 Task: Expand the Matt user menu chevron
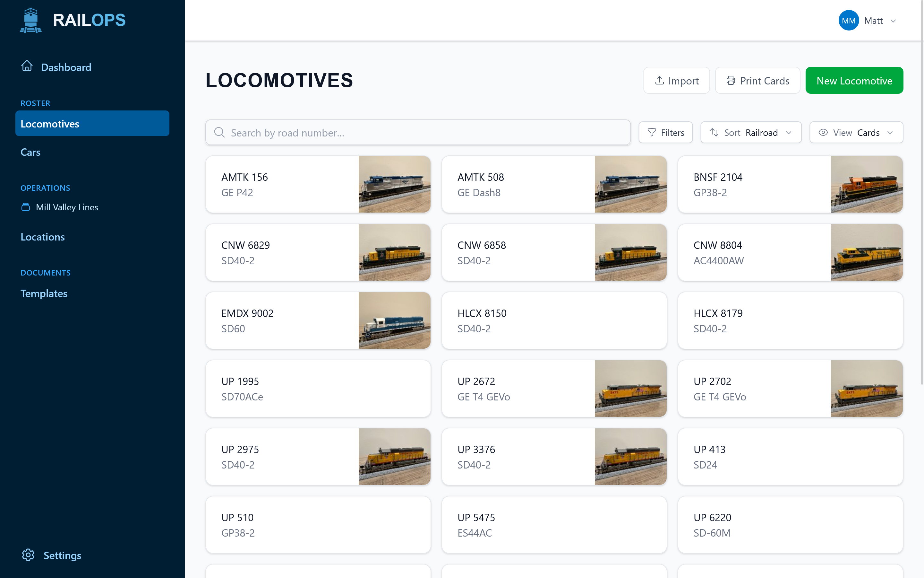[x=893, y=21]
